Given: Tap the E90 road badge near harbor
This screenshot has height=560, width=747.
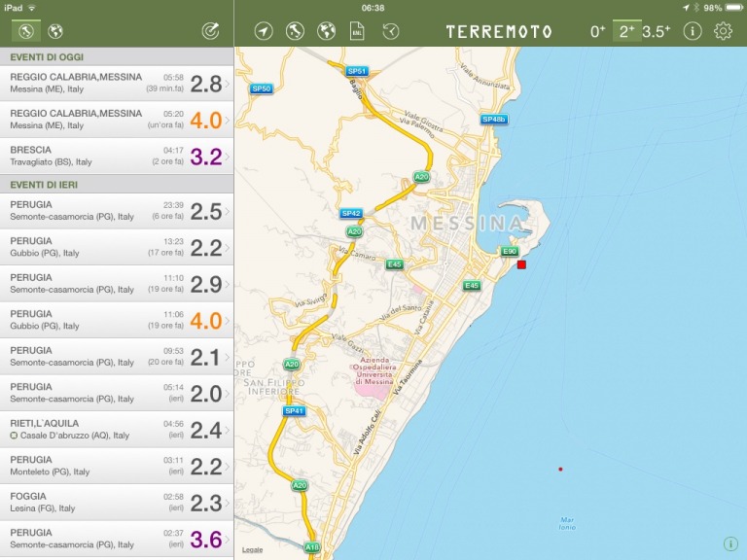Looking at the screenshot, I should point(510,251).
